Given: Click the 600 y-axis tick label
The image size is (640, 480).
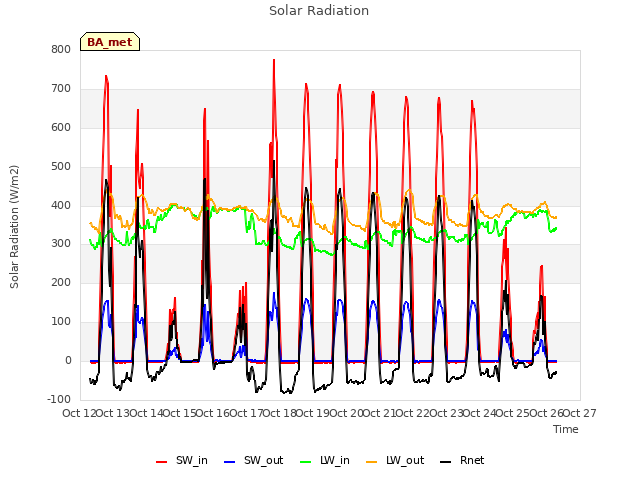Looking at the screenshot, I should [x=61, y=127].
